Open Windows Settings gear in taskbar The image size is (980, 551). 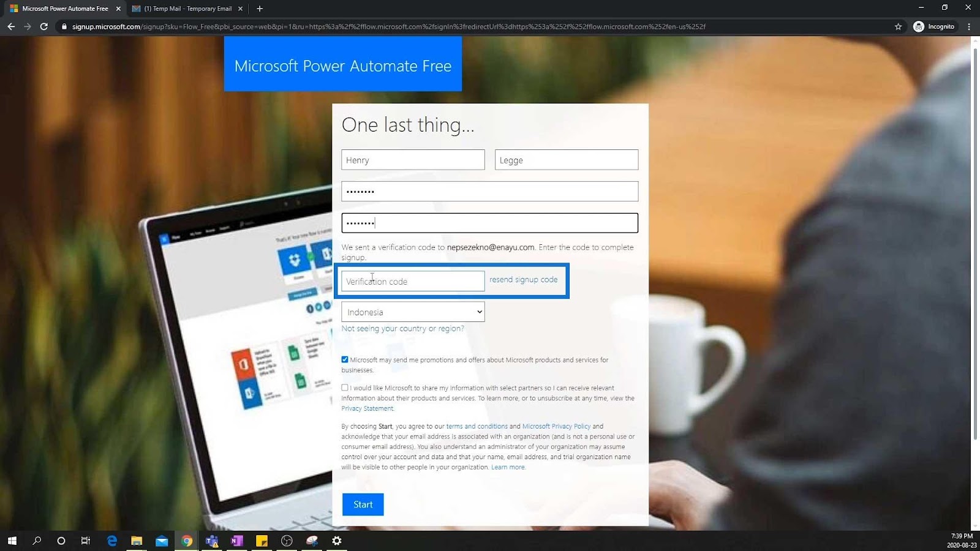[337, 541]
